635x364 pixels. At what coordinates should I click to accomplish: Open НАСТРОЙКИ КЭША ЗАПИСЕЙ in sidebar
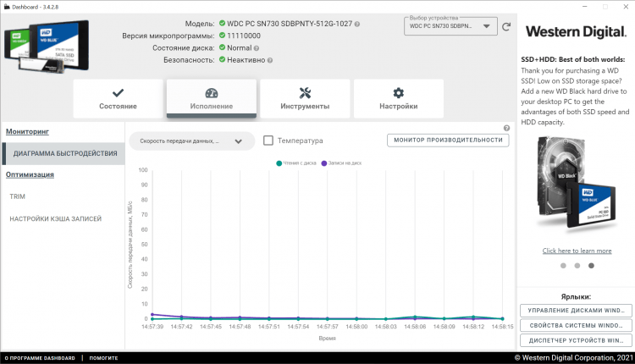pos(56,218)
